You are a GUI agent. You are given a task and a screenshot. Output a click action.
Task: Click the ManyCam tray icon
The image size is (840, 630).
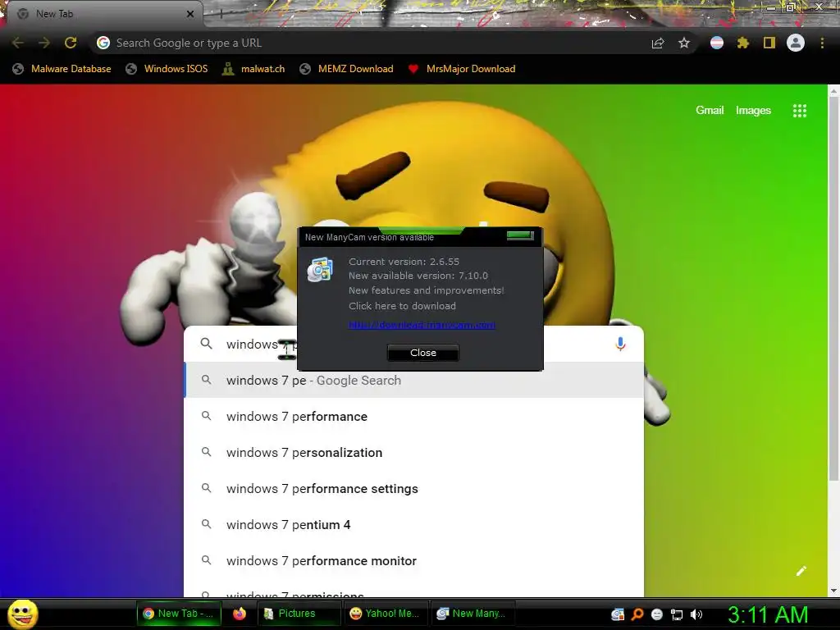pos(618,614)
